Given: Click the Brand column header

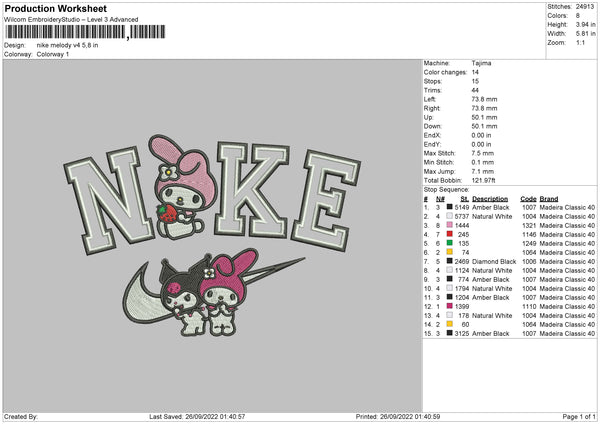Looking at the screenshot, I should (549, 199).
